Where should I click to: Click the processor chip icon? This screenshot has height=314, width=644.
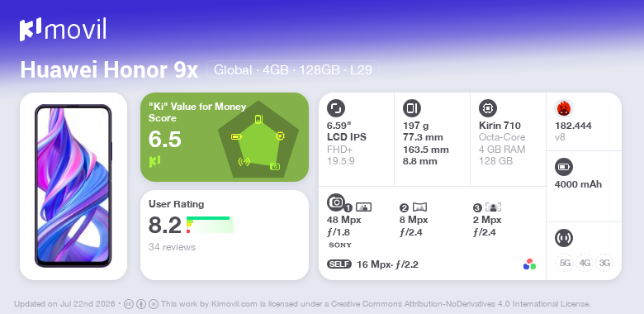(x=488, y=108)
